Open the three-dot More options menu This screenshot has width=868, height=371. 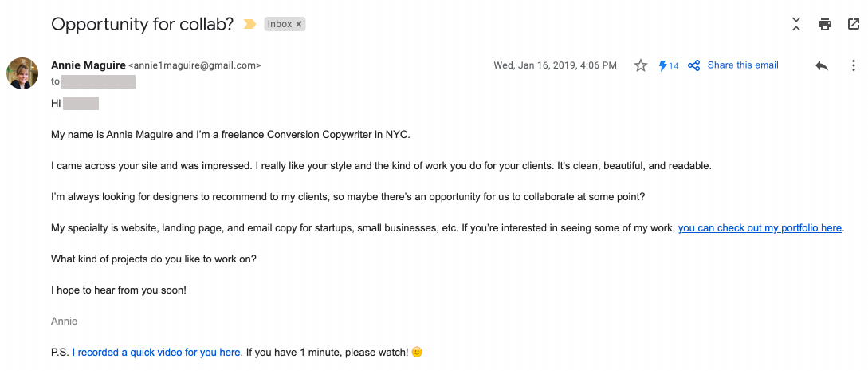[853, 66]
